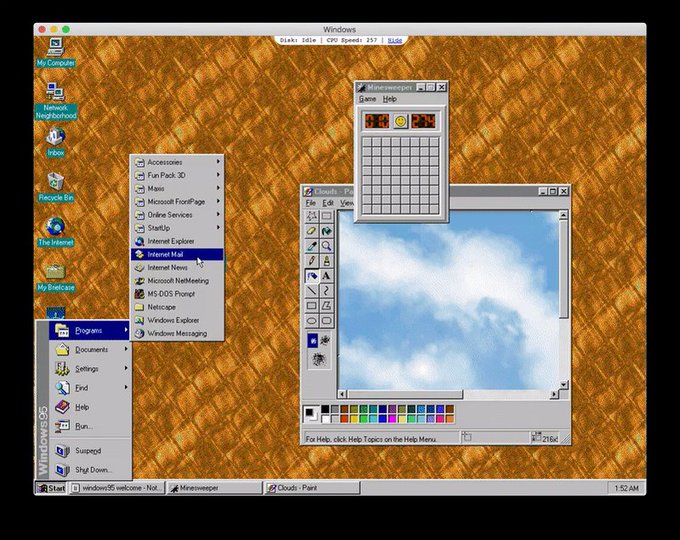The image size is (680, 540).
Task: Pick the Rounded Rectangle tool
Action: (327, 321)
